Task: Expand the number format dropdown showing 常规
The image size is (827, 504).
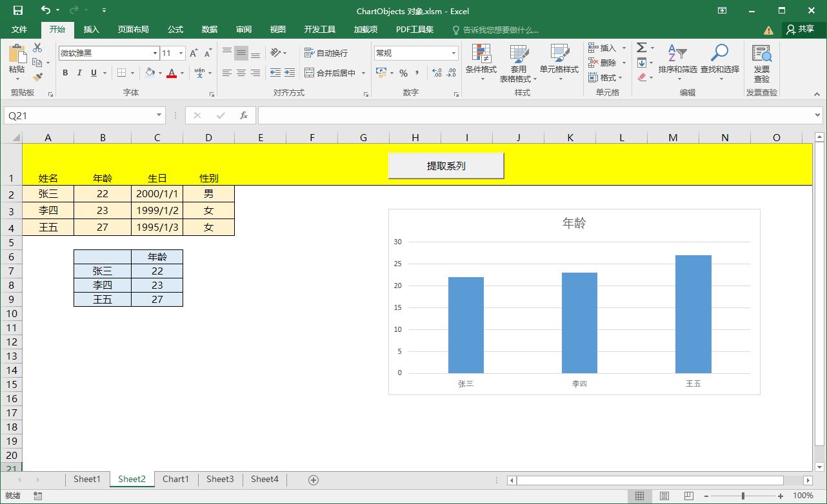Action: point(453,53)
